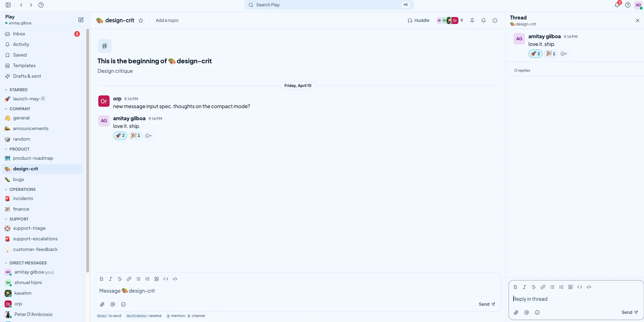Collapse the STARRED section
This screenshot has width=644, height=322.
(x=16, y=90)
